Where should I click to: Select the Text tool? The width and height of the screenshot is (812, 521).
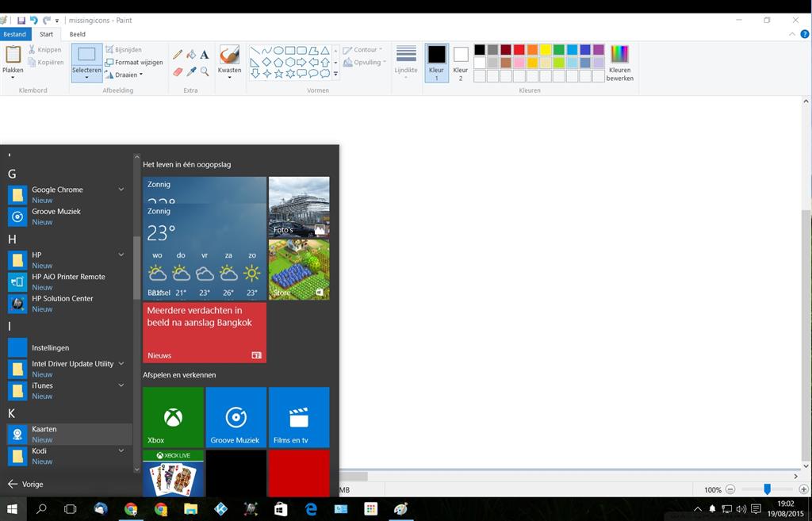[x=205, y=55]
